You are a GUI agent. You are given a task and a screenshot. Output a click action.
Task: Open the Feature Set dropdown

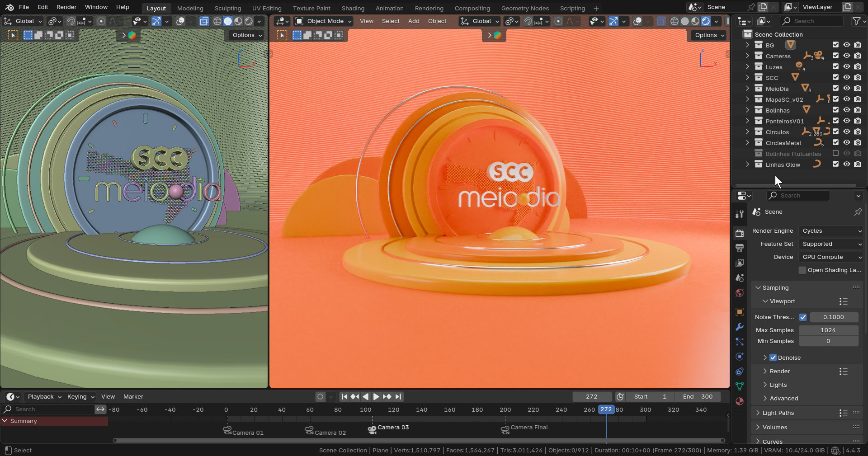831,244
